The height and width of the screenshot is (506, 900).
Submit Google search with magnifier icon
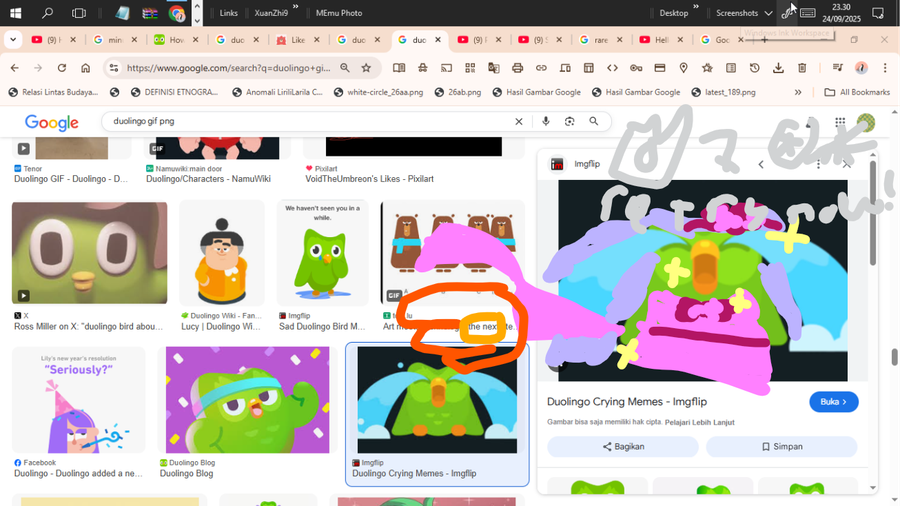click(x=593, y=121)
